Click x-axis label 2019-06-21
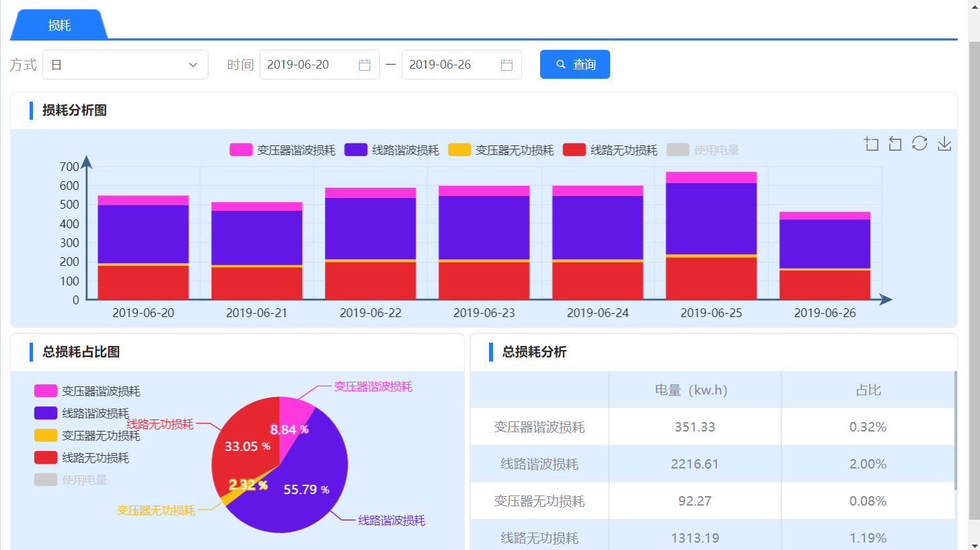Screen dimensions: 980x550 (x=257, y=313)
